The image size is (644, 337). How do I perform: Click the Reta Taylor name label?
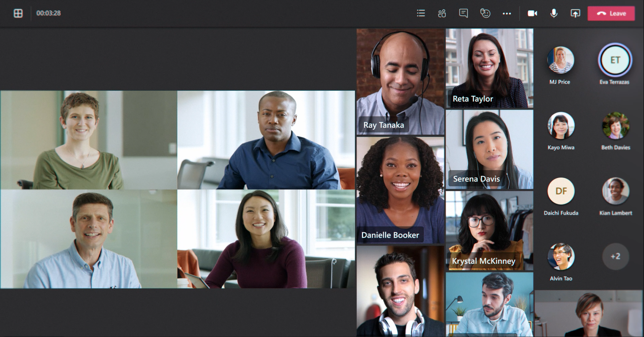472,99
